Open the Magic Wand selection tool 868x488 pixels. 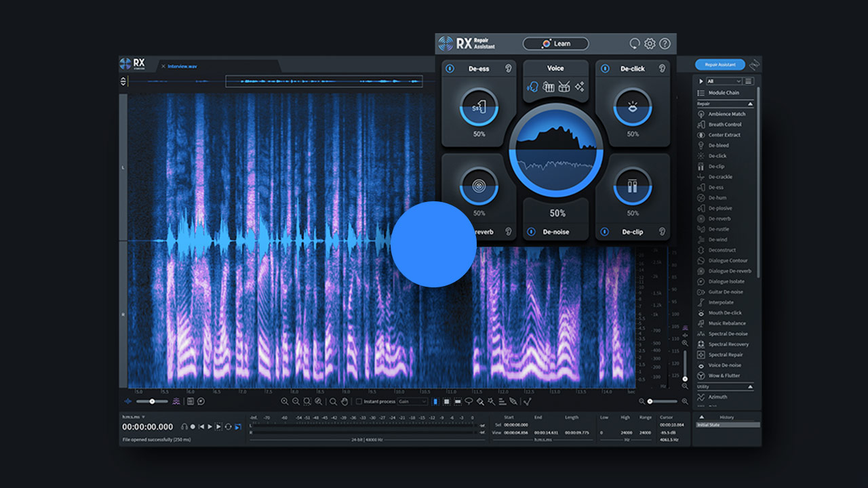pos(491,401)
